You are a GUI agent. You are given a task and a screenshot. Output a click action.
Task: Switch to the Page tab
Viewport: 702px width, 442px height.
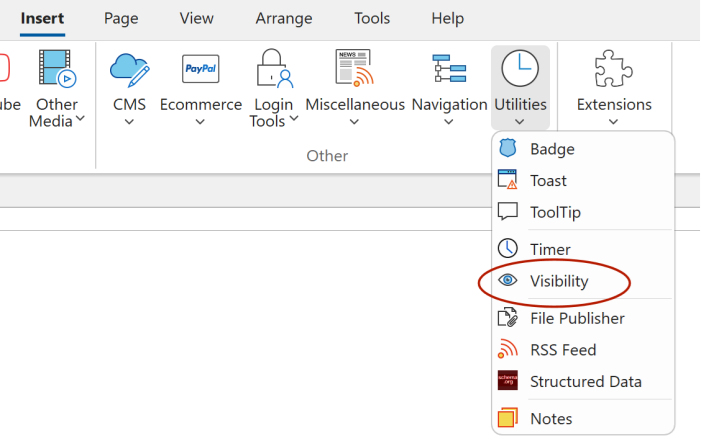(x=121, y=18)
